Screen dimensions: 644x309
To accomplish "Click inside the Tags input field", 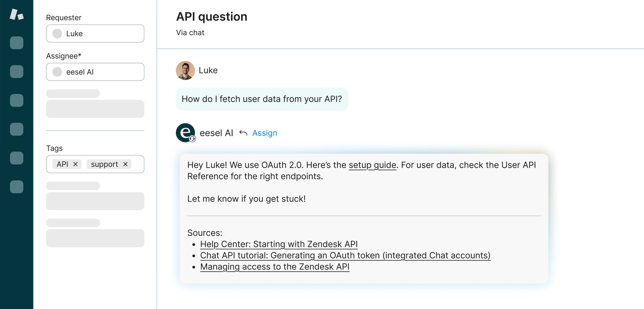I will click(138, 164).
